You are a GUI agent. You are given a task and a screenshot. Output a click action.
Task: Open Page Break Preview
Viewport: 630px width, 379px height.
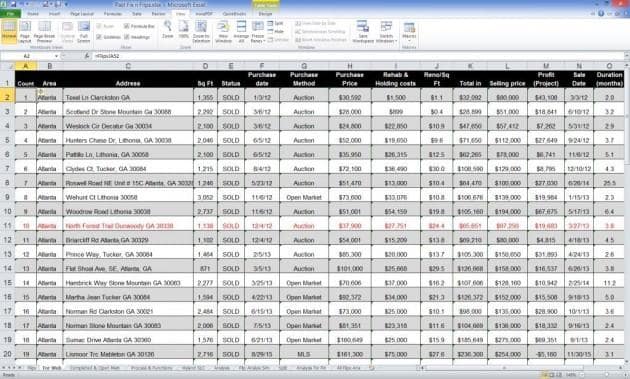click(x=44, y=31)
